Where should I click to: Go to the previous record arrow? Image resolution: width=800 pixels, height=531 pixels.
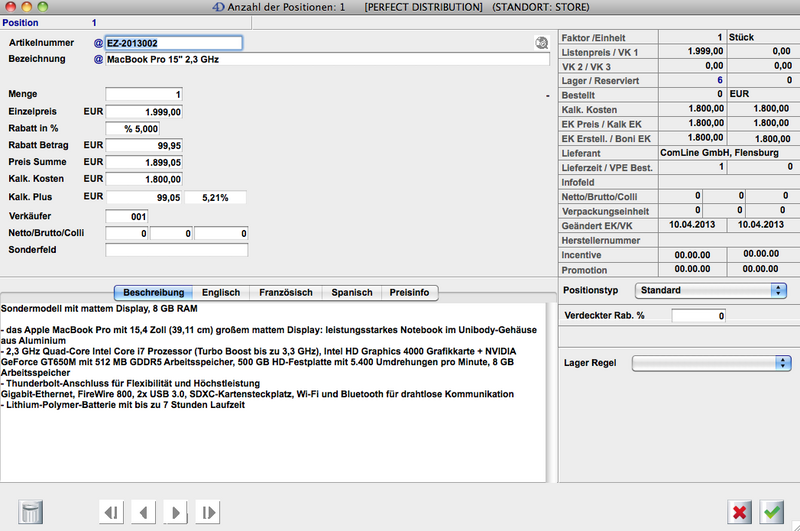[144, 513]
